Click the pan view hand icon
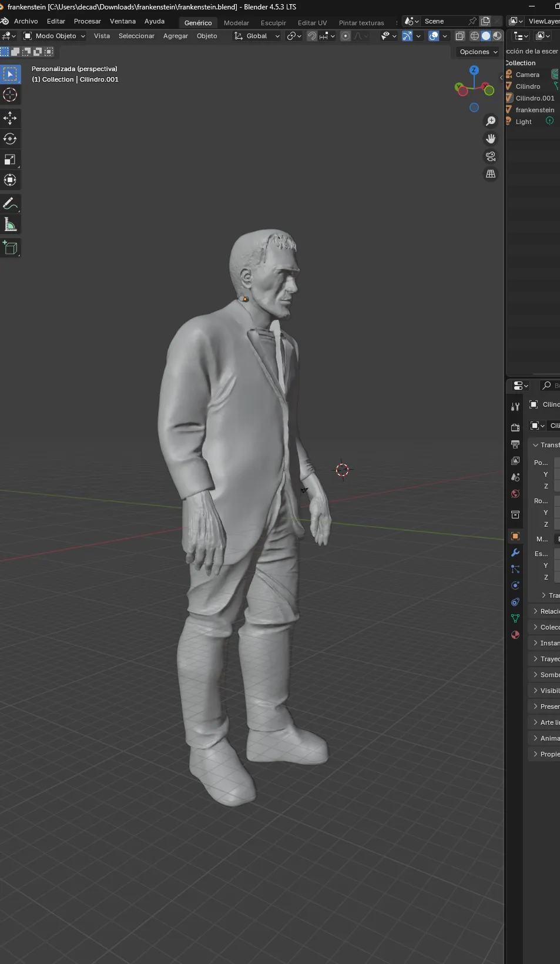This screenshot has width=560, height=964. pyautogui.click(x=491, y=139)
